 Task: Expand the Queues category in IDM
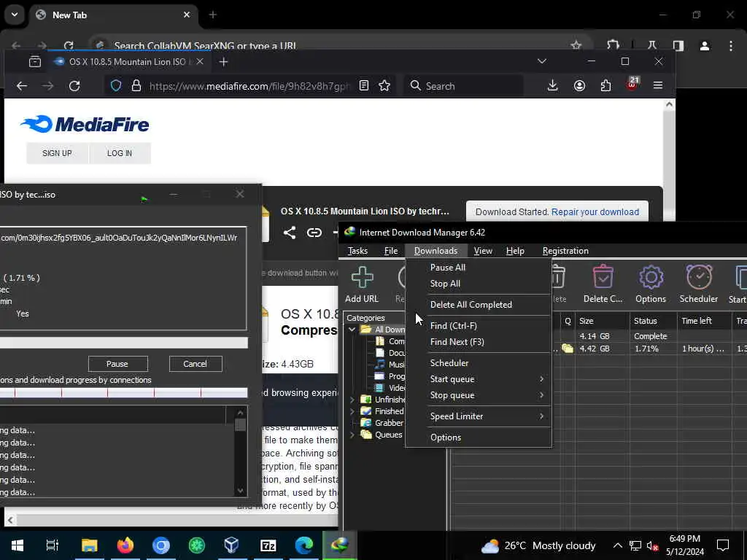pyautogui.click(x=352, y=435)
